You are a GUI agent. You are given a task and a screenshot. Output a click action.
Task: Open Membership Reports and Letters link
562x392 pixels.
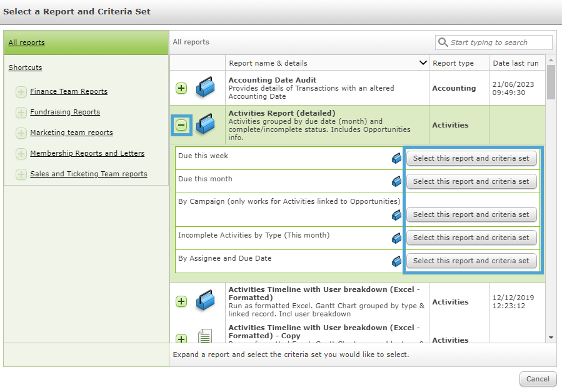(x=87, y=153)
